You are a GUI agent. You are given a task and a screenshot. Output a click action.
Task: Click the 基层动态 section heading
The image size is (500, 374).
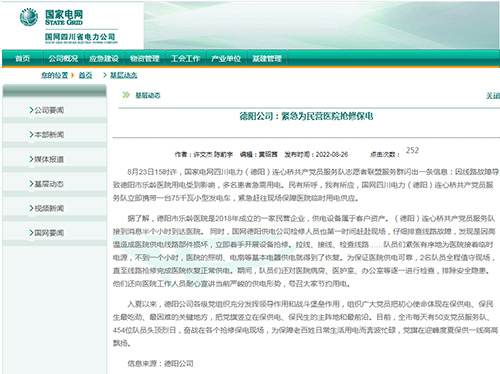coord(148,96)
